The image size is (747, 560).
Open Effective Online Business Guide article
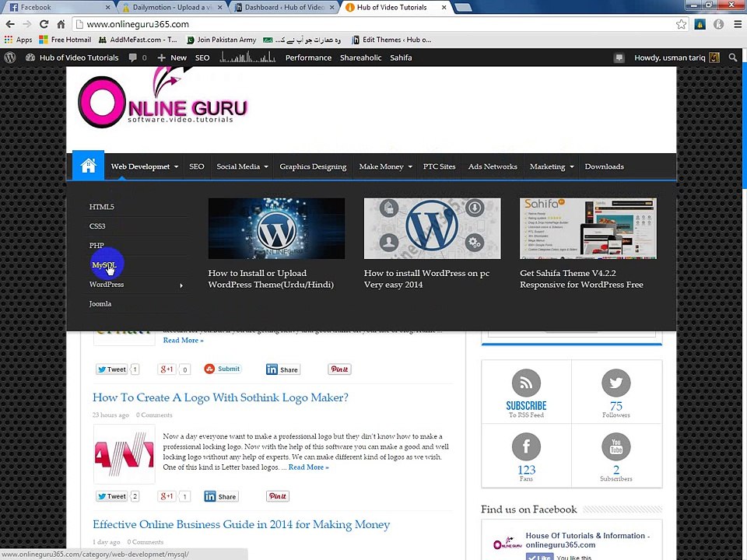pos(241,525)
